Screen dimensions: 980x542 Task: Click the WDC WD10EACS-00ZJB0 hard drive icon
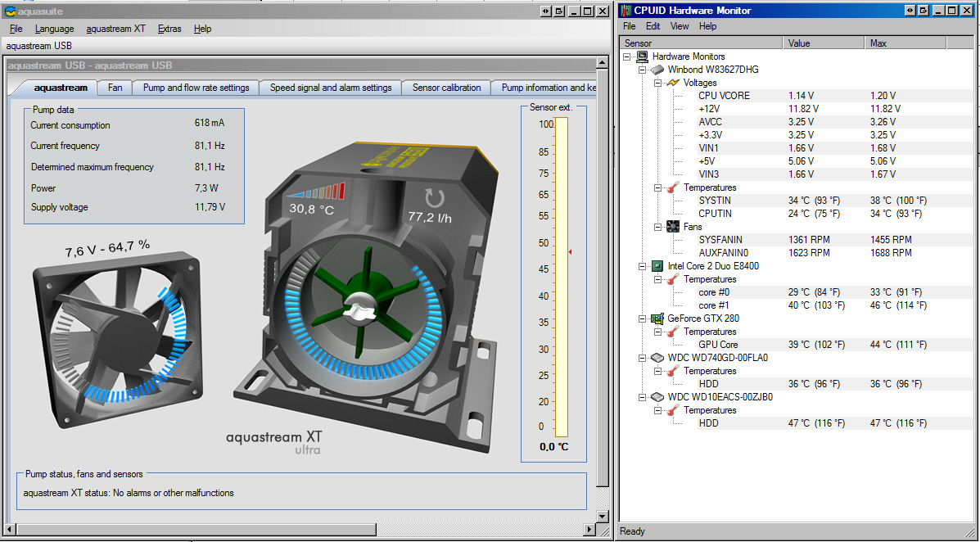[657, 397]
